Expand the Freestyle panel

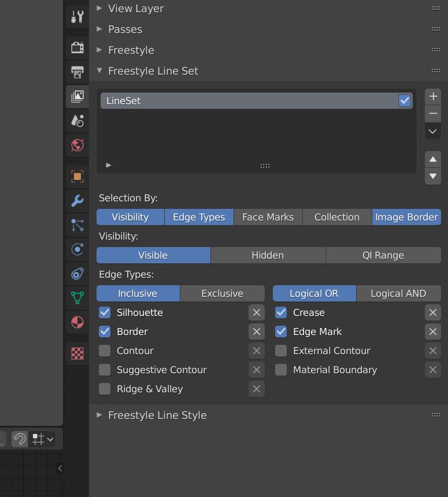(99, 50)
